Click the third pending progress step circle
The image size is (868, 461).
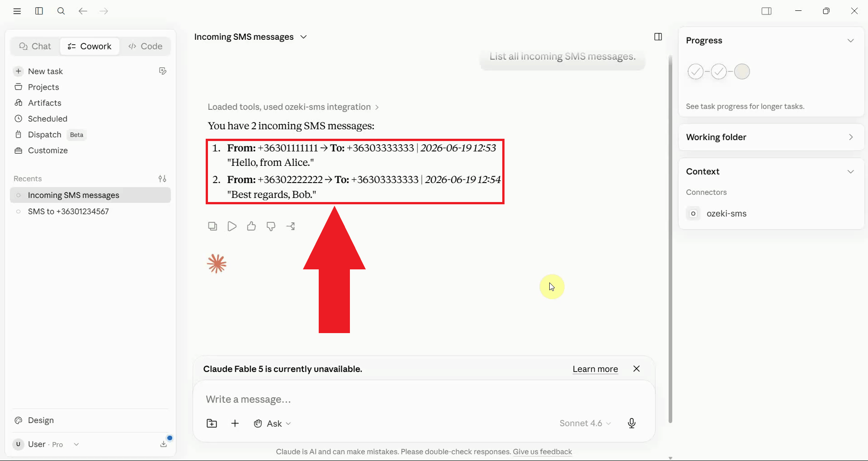(x=742, y=71)
